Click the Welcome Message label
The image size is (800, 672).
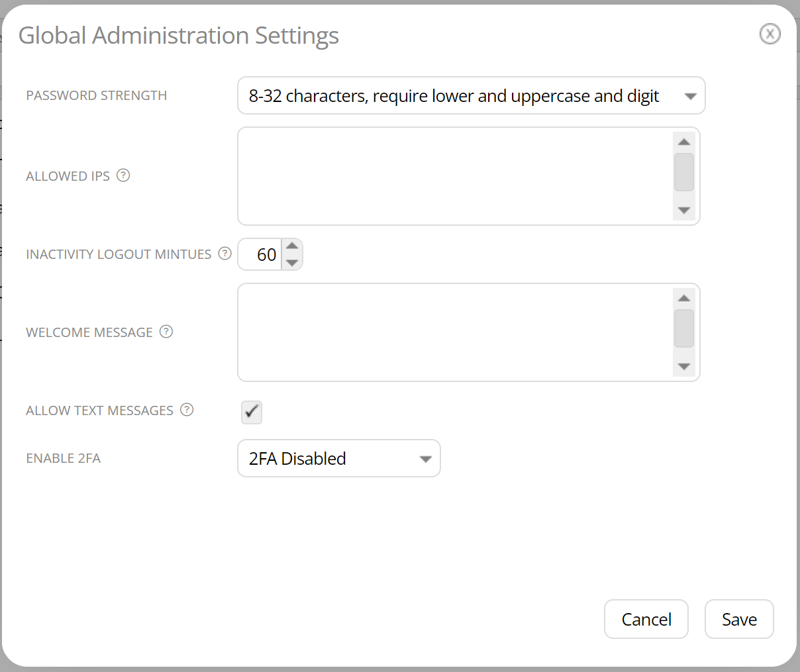click(89, 332)
